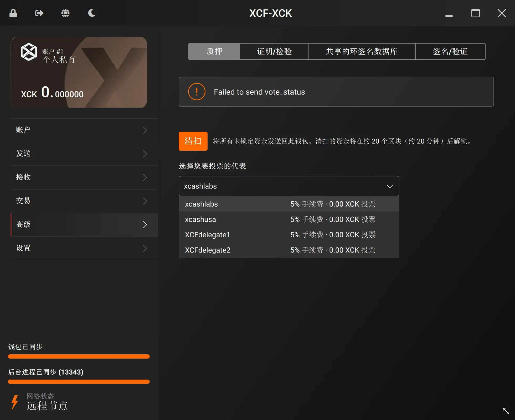Click the wallet sync progress bar
Viewport: 515px width, 420px height.
pyautogui.click(x=79, y=356)
